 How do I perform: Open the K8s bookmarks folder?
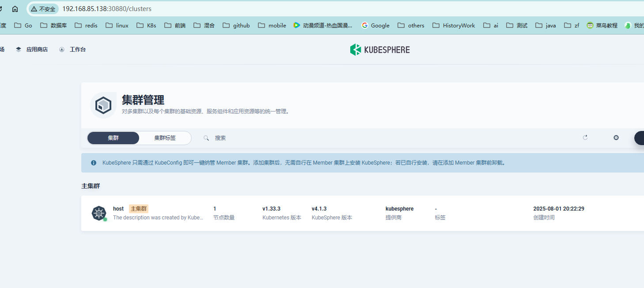tap(146, 25)
